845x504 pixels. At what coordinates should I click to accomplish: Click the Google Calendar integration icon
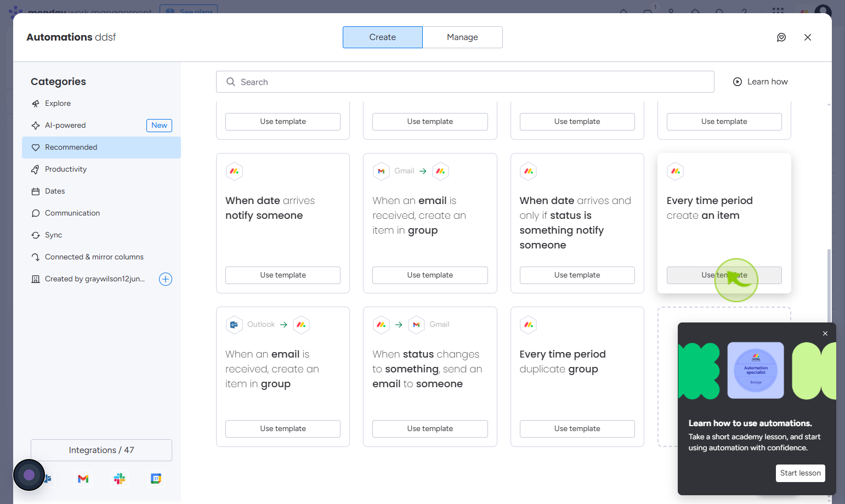pyautogui.click(x=156, y=479)
